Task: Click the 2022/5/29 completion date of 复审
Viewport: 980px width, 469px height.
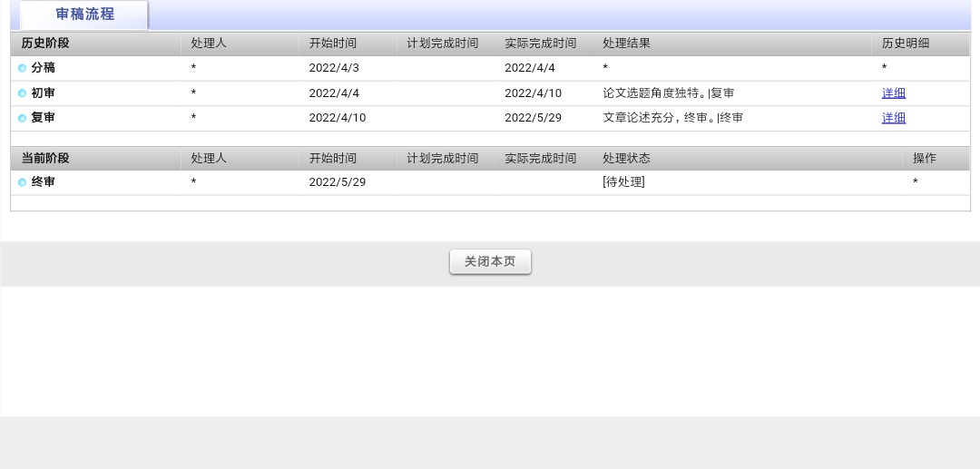Action: (x=533, y=118)
